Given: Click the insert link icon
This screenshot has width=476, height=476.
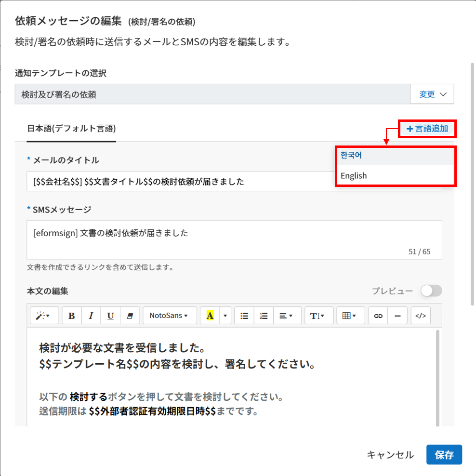Looking at the screenshot, I should tap(378, 316).
